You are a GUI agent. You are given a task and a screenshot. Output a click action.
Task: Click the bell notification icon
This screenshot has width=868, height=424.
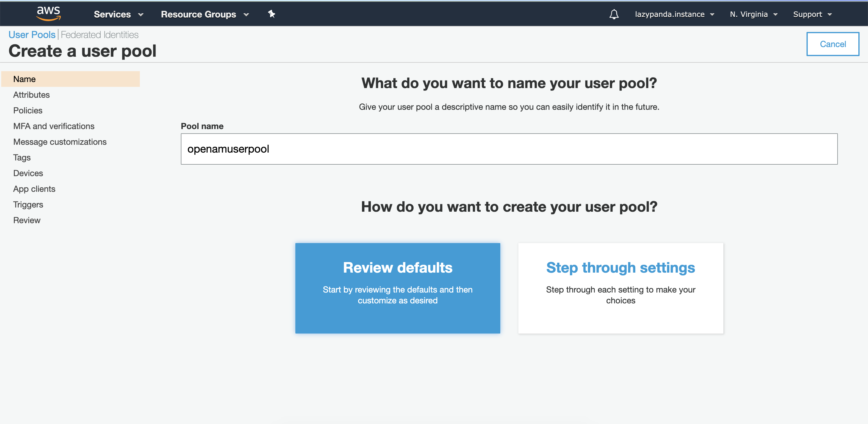tap(613, 14)
